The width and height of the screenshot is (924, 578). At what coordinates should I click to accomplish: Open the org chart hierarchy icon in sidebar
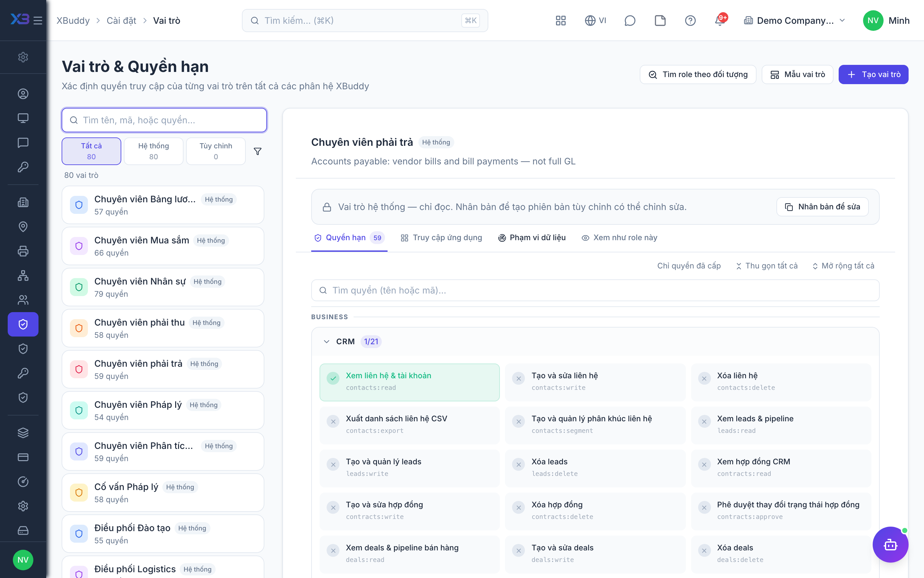(23, 276)
